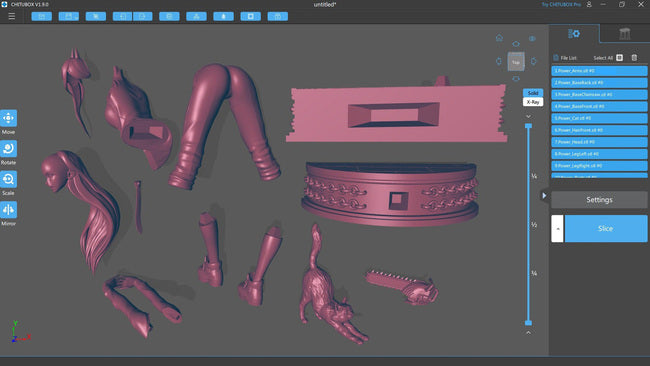Select the Scale tool

[x=8, y=179]
